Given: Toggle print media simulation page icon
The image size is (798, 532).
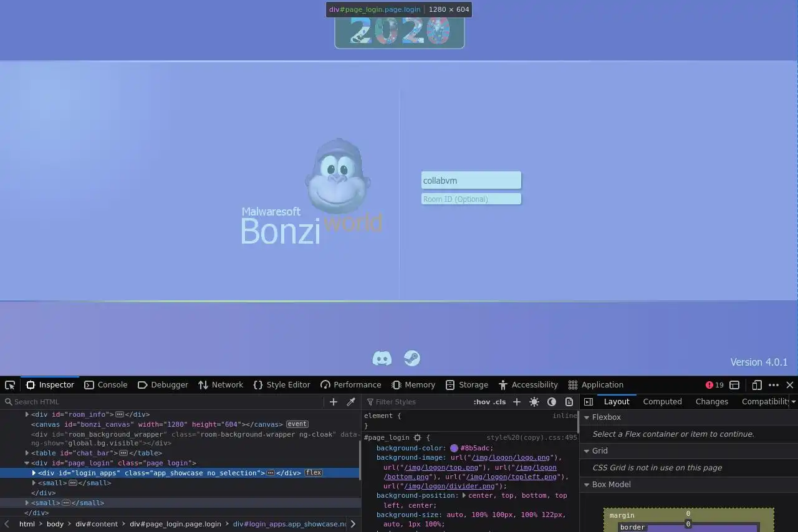Looking at the screenshot, I should pyautogui.click(x=569, y=402).
